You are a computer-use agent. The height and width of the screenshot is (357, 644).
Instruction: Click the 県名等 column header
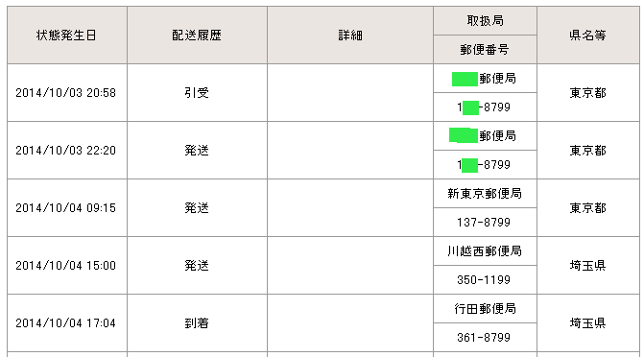click(x=588, y=35)
